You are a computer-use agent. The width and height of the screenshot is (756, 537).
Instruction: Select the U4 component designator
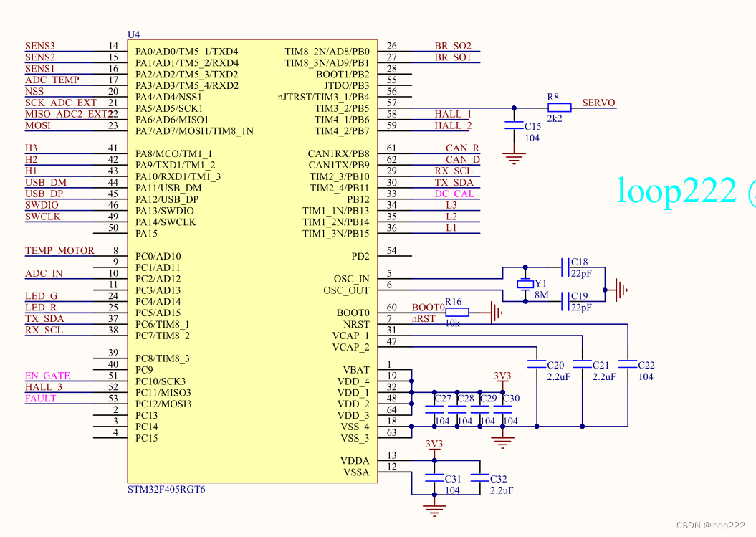click(133, 34)
